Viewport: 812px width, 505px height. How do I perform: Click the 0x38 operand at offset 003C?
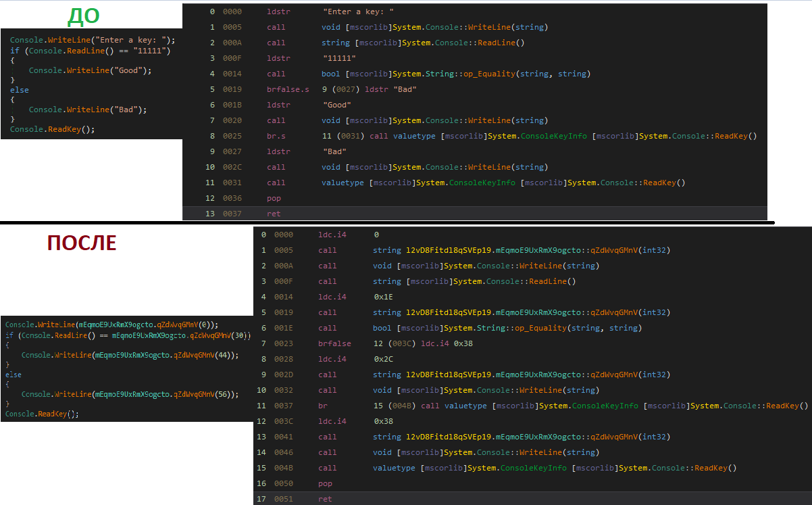(x=384, y=421)
